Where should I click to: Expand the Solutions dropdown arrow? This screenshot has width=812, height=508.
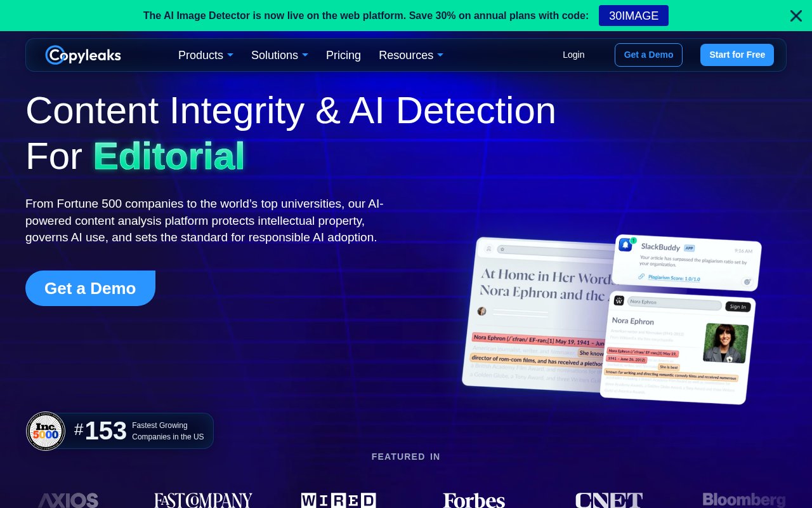(305, 55)
